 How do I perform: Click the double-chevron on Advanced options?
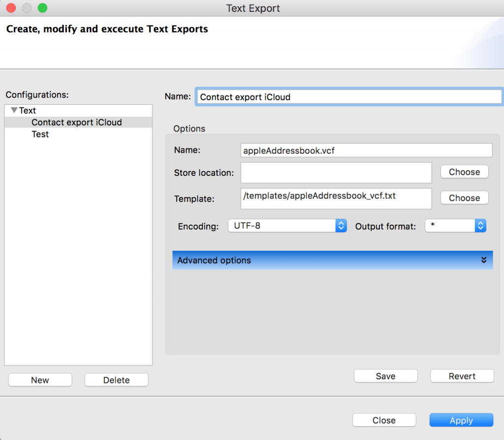484,260
